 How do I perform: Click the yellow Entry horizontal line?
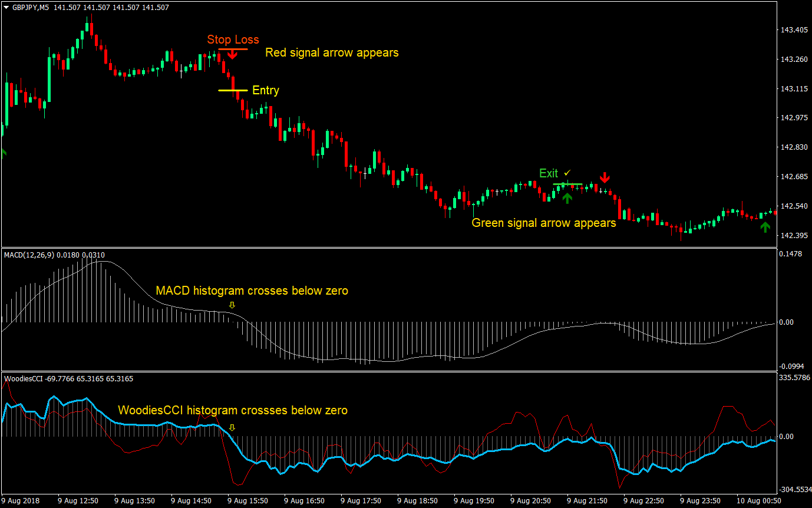click(x=232, y=91)
